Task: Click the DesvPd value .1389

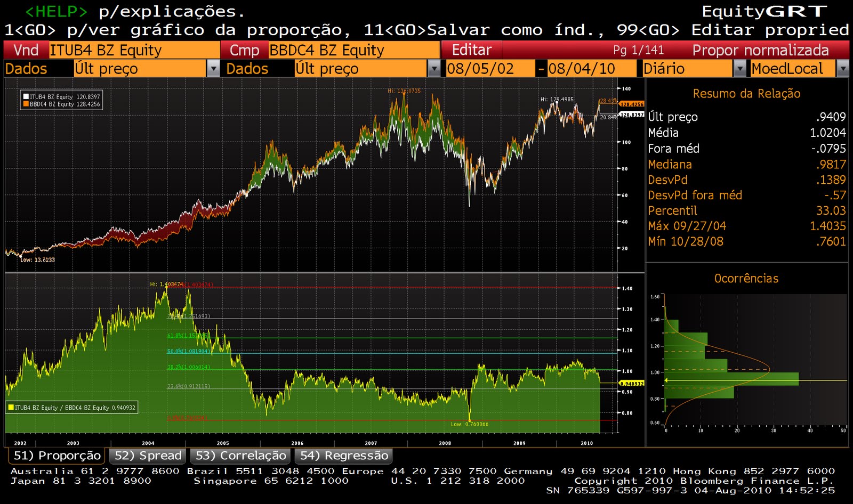Action: (x=831, y=180)
